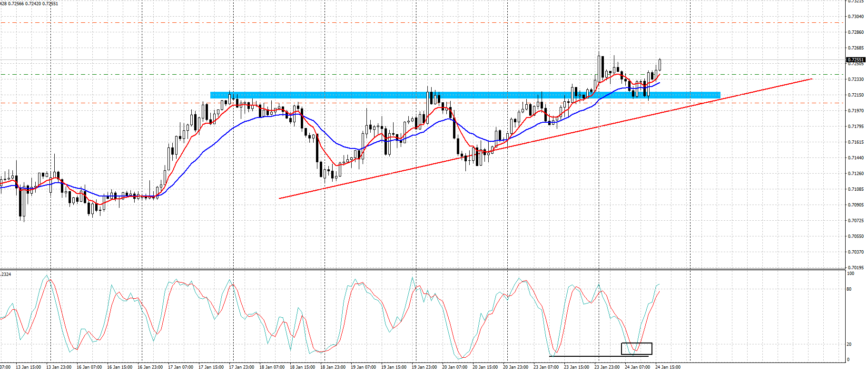
Task: Click the 13 Jan 23:00 time label
Action: tap(59, 367)
